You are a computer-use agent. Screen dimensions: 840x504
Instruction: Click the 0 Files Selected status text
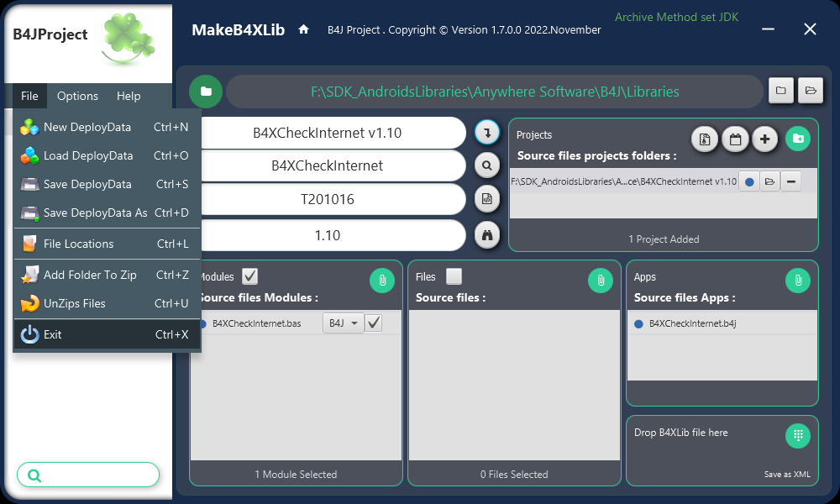[514, 475]
